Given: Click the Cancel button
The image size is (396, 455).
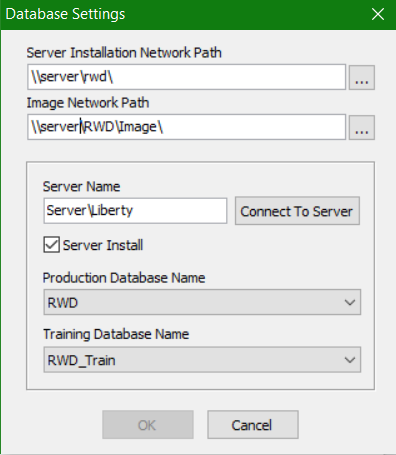Looking at the screenshot, I should point(253,425).
